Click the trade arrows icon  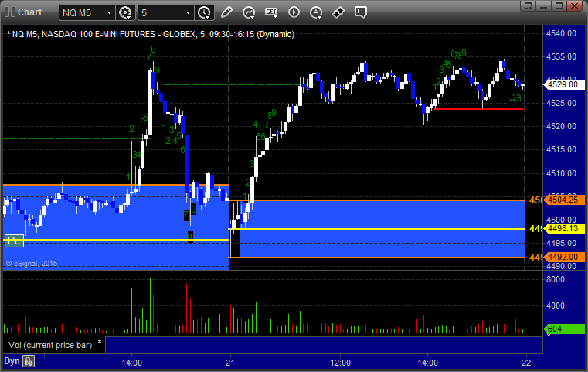click(x=338, y=12)
